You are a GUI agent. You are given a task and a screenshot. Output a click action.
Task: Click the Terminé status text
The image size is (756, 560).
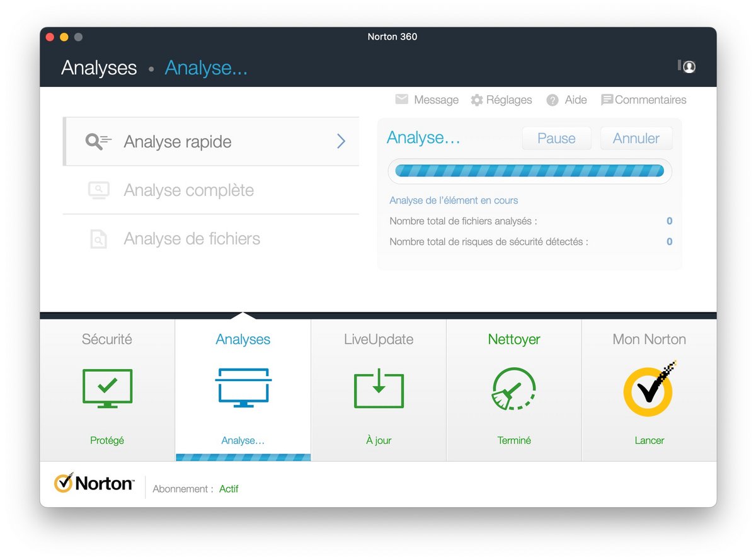[514, 441]
